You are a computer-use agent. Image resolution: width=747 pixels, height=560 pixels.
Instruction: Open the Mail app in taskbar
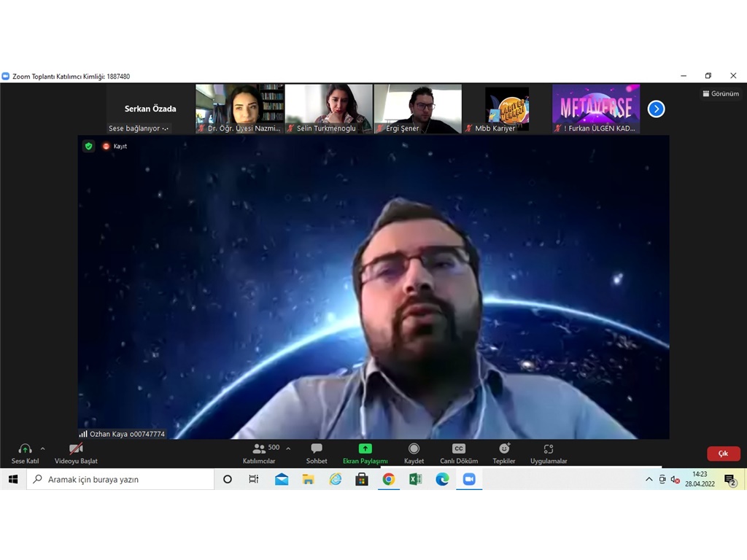click(x=282, y=479)
